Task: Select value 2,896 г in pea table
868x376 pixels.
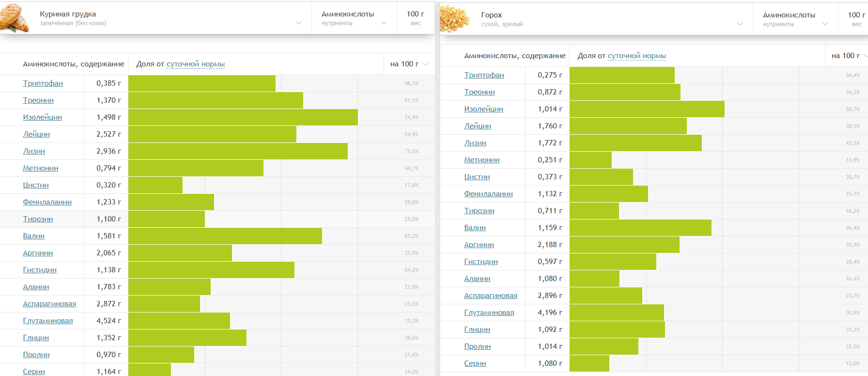Action: click(550, 296)
